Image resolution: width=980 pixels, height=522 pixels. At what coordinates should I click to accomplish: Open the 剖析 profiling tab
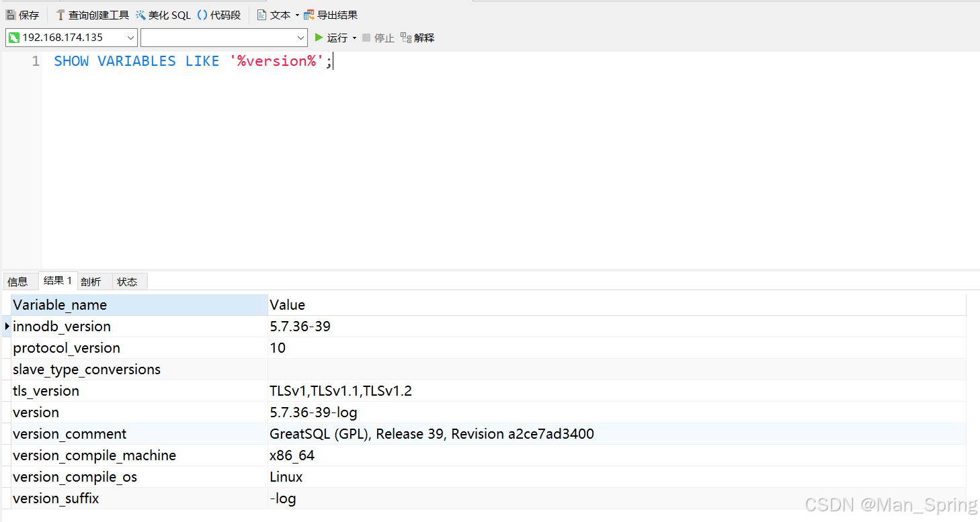coord(91,281)
